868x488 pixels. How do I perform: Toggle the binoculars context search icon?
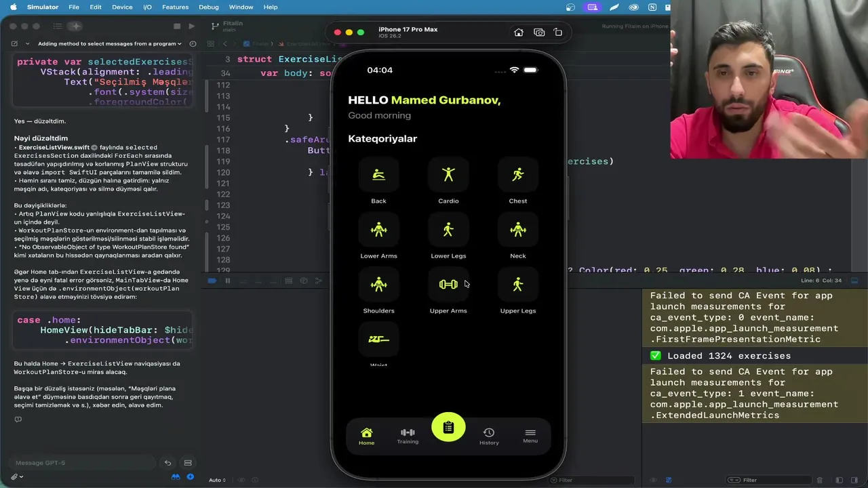[176, 476]
